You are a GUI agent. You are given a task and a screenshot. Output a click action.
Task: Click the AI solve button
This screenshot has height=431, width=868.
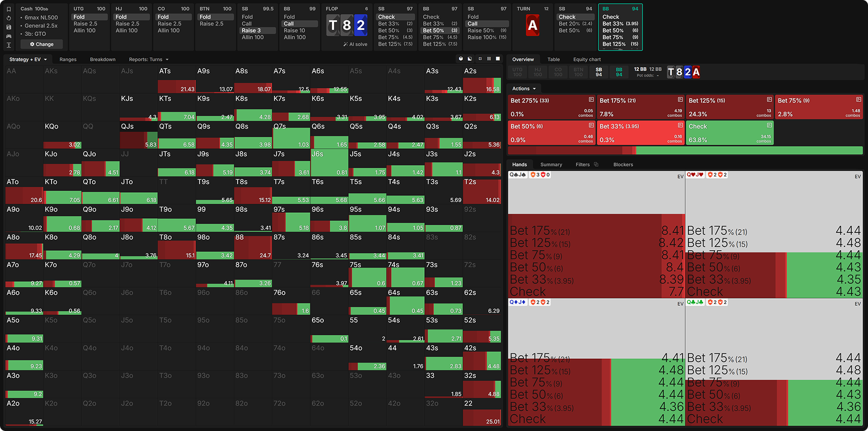[355, 45]
